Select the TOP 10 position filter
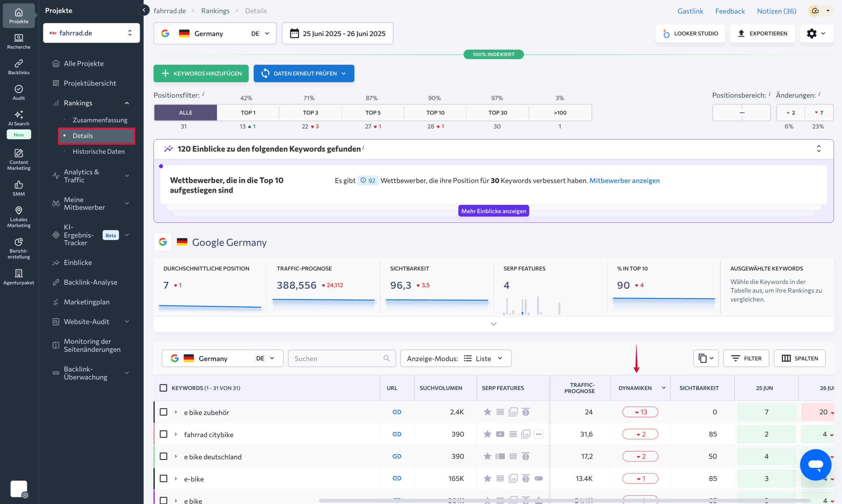The image size is (842, 504). [x=435, y=112]
